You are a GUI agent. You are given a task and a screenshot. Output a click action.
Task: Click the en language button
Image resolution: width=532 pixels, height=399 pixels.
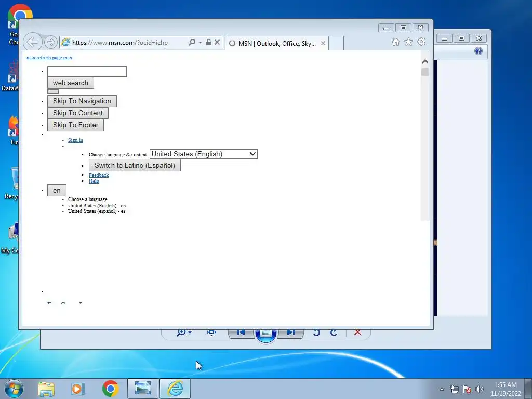57,191
